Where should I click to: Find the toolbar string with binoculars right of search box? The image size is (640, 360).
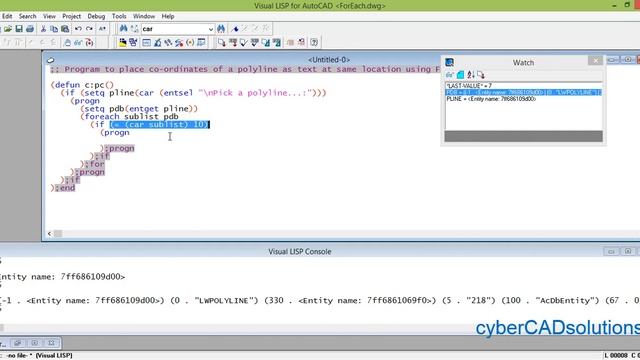tap(221, 29)
